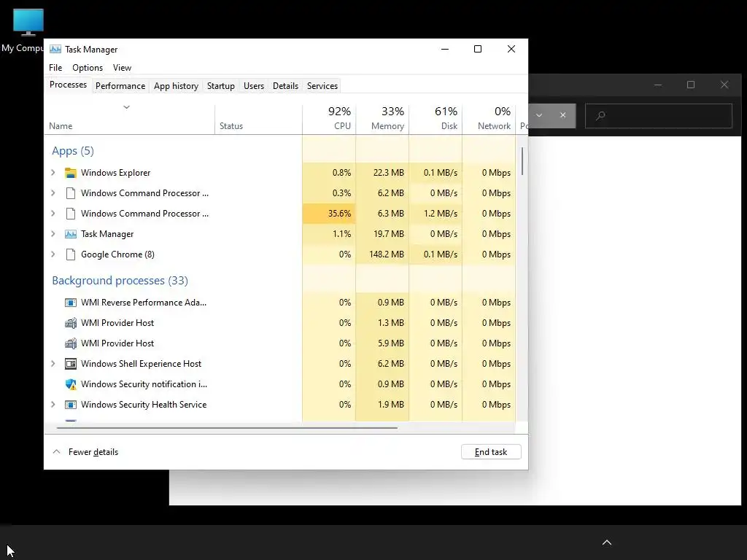Click the Windows Security Health Service icon
This screenshot has height=560, width=747.
(x=71, y=405)
